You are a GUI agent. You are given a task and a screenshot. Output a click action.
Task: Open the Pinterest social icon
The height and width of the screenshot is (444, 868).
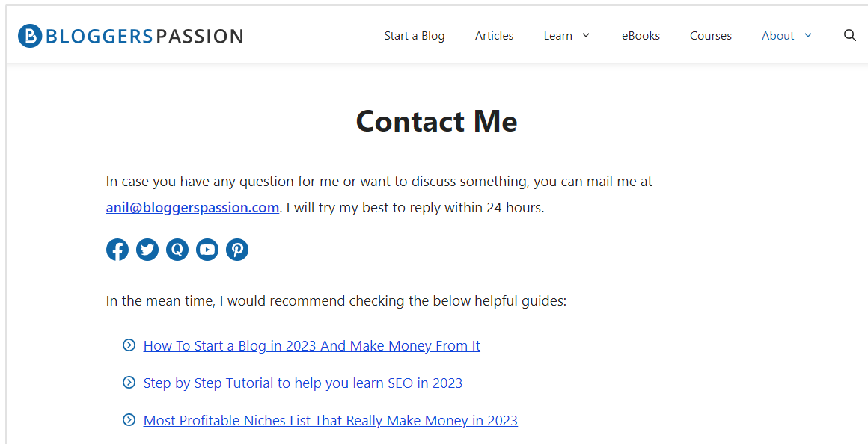coord(237,250)
